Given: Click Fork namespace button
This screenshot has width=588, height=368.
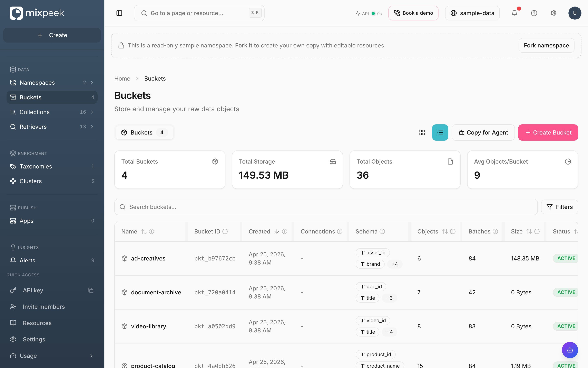Looking at the screenshot, I should coord(546,46).
